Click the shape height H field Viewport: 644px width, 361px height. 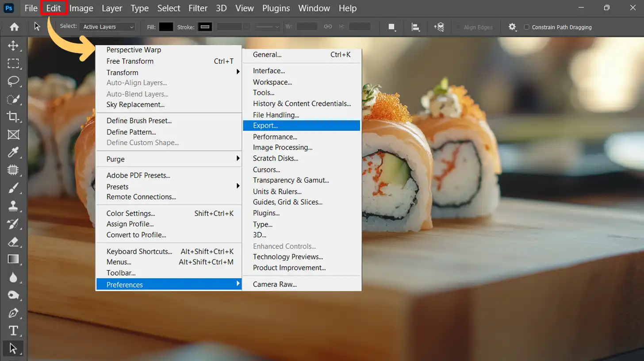(360, 27)
